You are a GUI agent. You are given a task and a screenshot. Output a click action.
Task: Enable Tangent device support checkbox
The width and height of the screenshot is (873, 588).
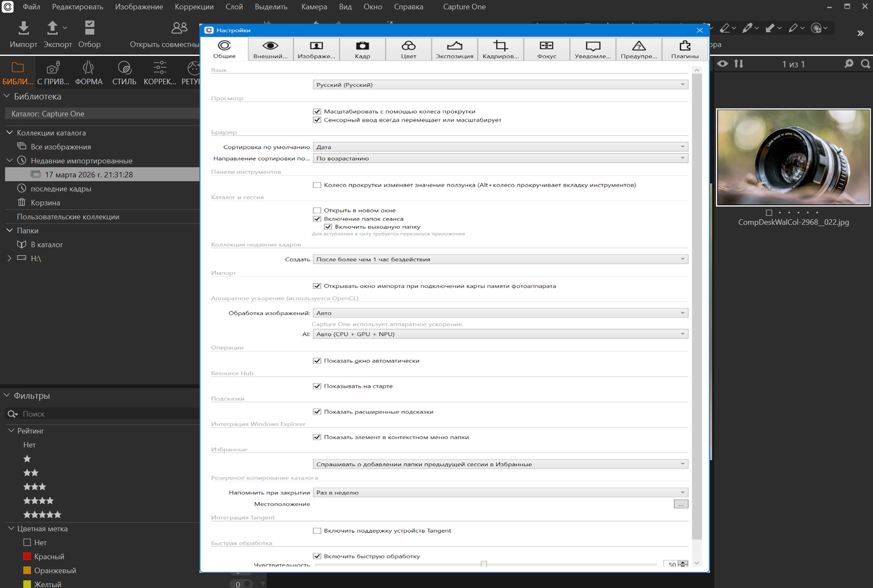pos(317,531)
